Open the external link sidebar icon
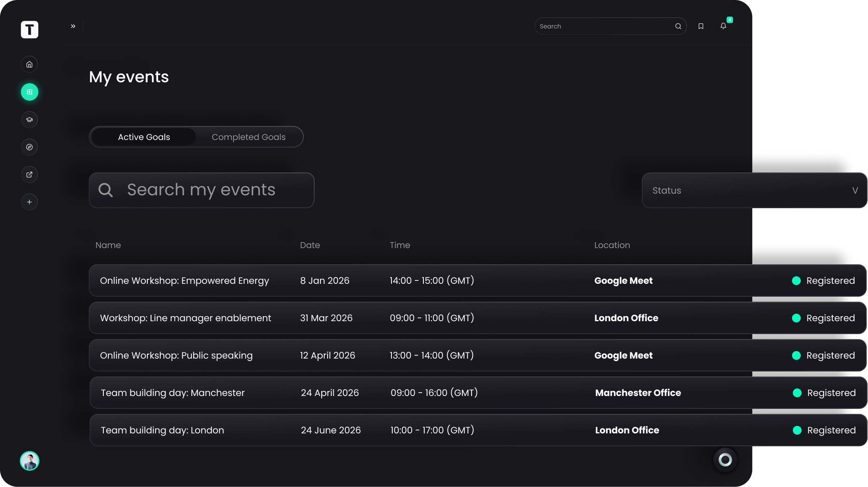Image resolution: width=868 pixels, height=487 pixels. 29,175
